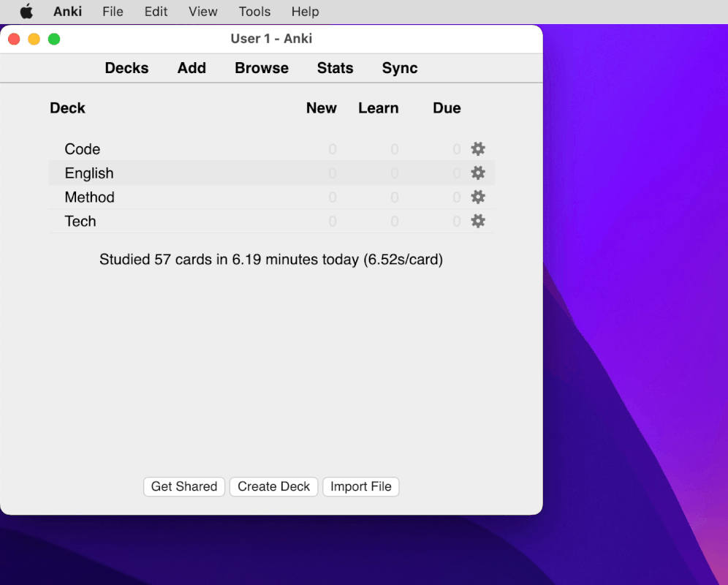The image size is (728, 585).
Task: Open the Tools menu
Action: tap(254, 11)
